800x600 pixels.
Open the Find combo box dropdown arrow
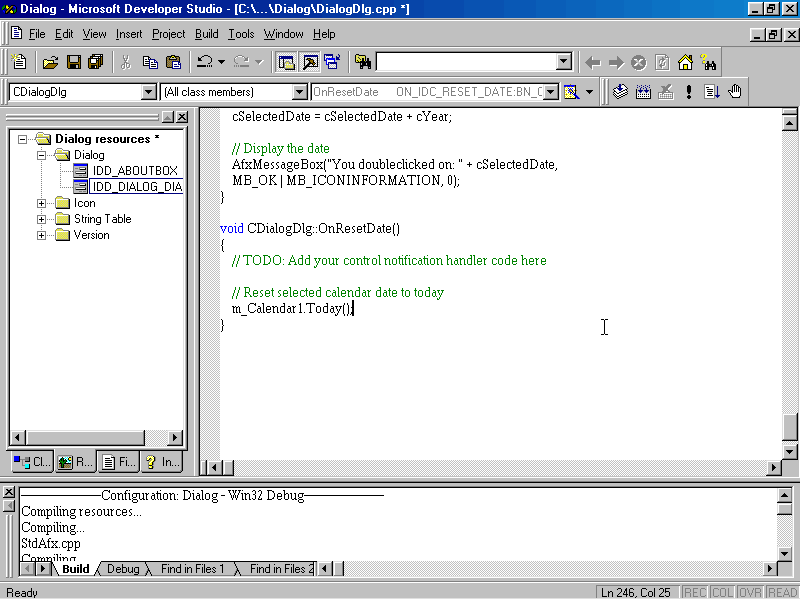(564, 62)
